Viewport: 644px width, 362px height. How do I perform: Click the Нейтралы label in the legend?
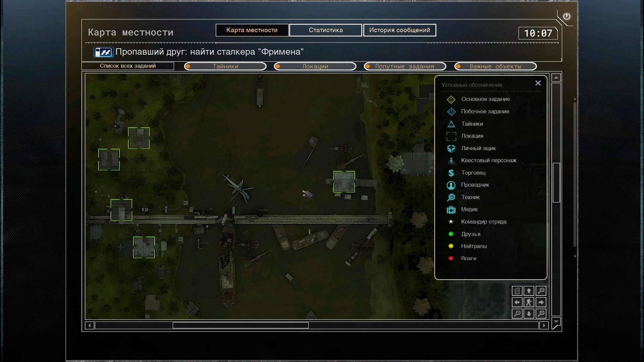[x=474, y=246]
